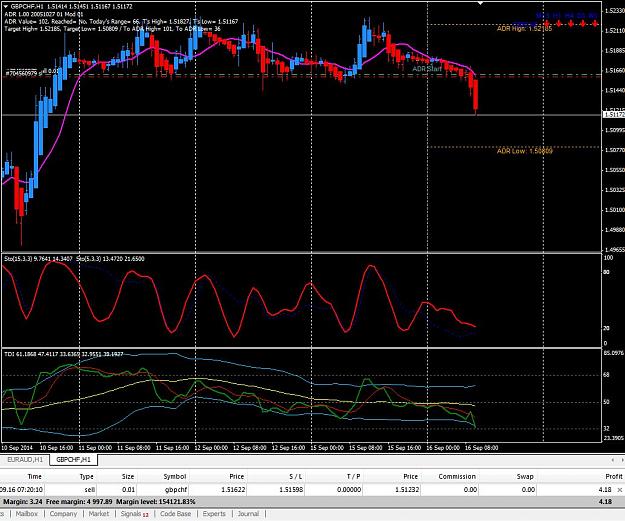Click the one-click trading arrow beside GBPCHF,H1
The image size is (625, 521).
[6, 6]
